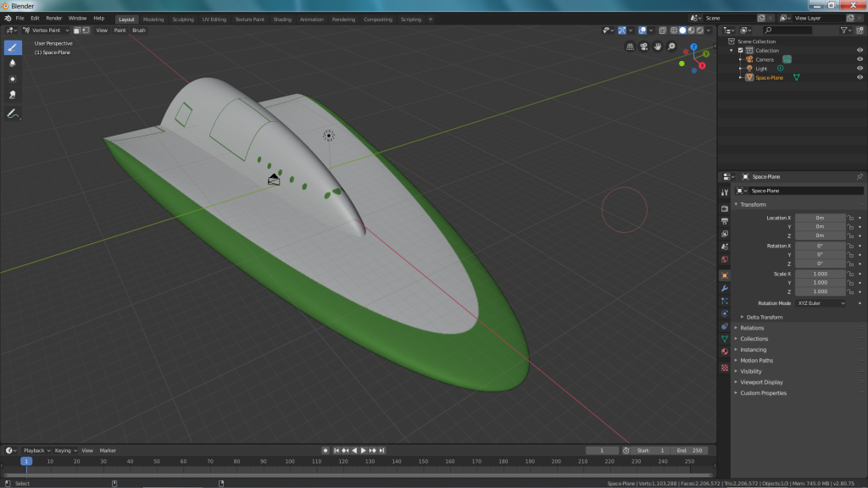Enable the Collection checkbox in the Outliner
The height and width of the screenshot is (488, 868).
point(740,50)
